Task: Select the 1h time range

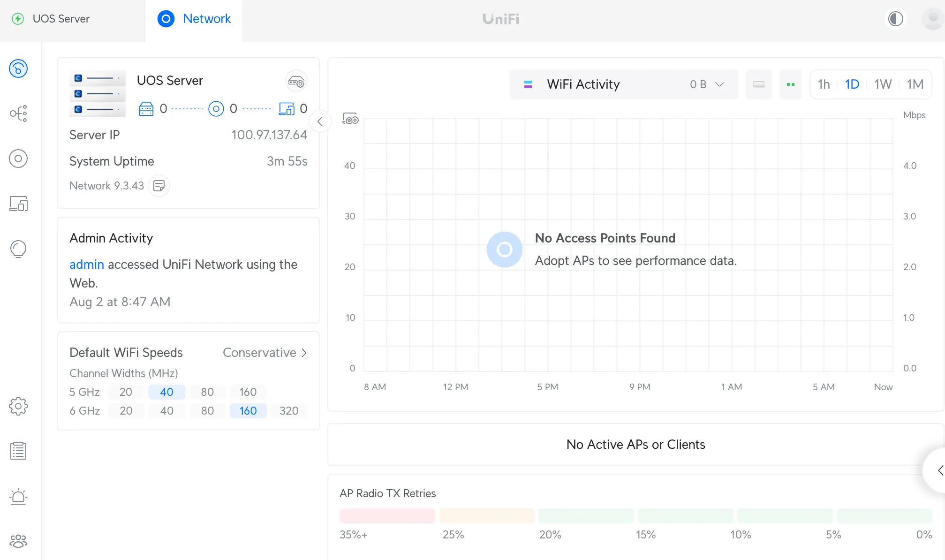Action: (824, 84)
